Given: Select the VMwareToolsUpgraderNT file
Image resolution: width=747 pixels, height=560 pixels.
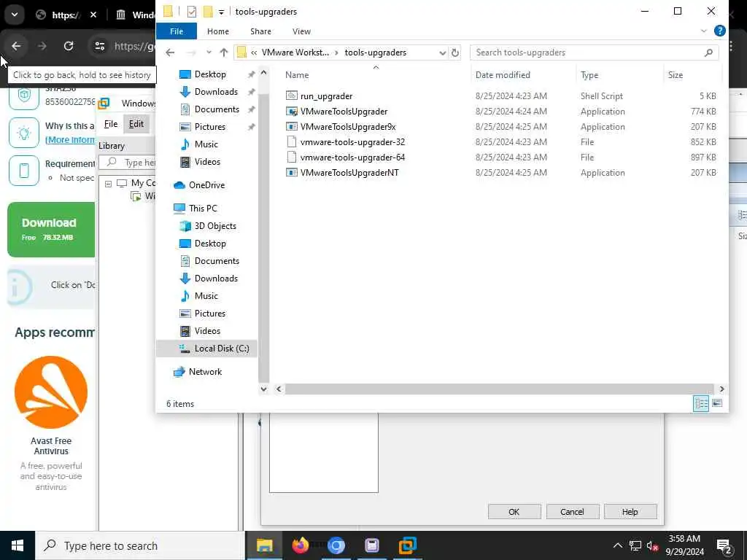Looking at the screenshot, I should pyautogui.click(x=349, y=172).
